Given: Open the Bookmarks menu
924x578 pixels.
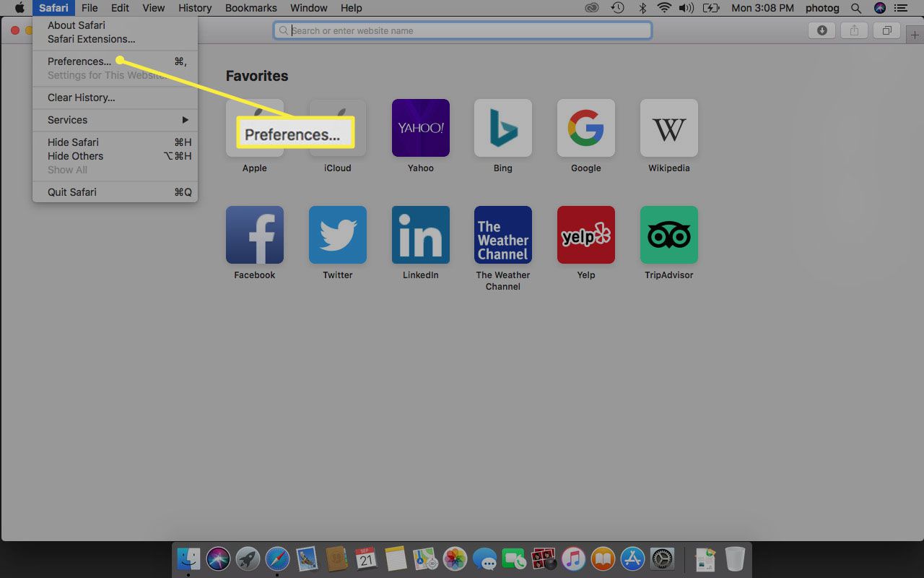Looking at the screenshot, I should [x=250, y=8].
